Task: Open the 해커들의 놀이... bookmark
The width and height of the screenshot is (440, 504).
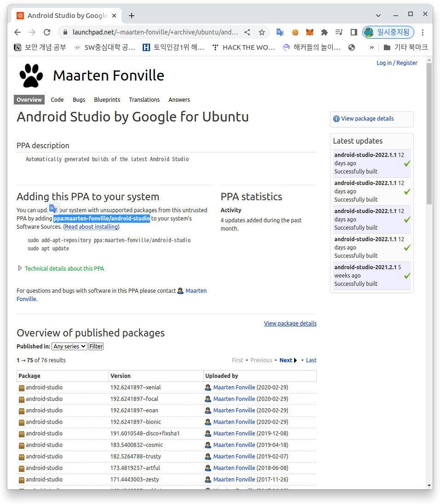Action: pos(312,47)
